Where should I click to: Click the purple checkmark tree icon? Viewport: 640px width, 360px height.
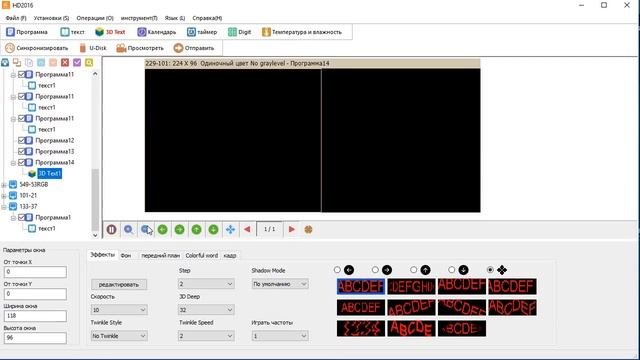[77, 62]
